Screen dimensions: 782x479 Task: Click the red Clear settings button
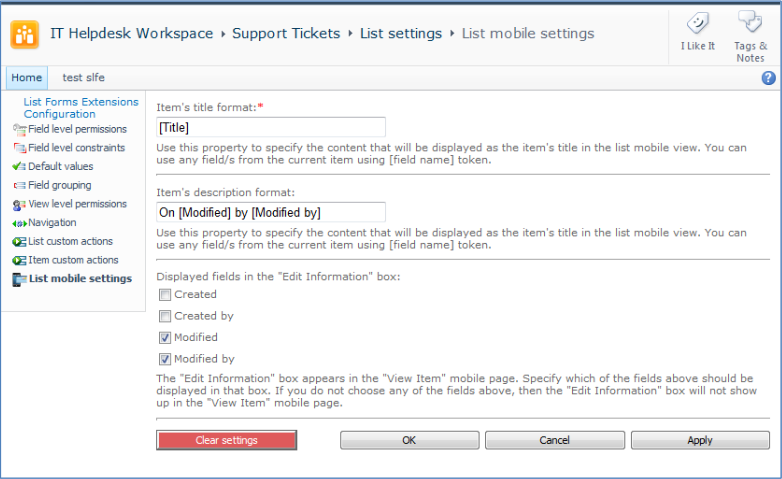coord(226,440)
